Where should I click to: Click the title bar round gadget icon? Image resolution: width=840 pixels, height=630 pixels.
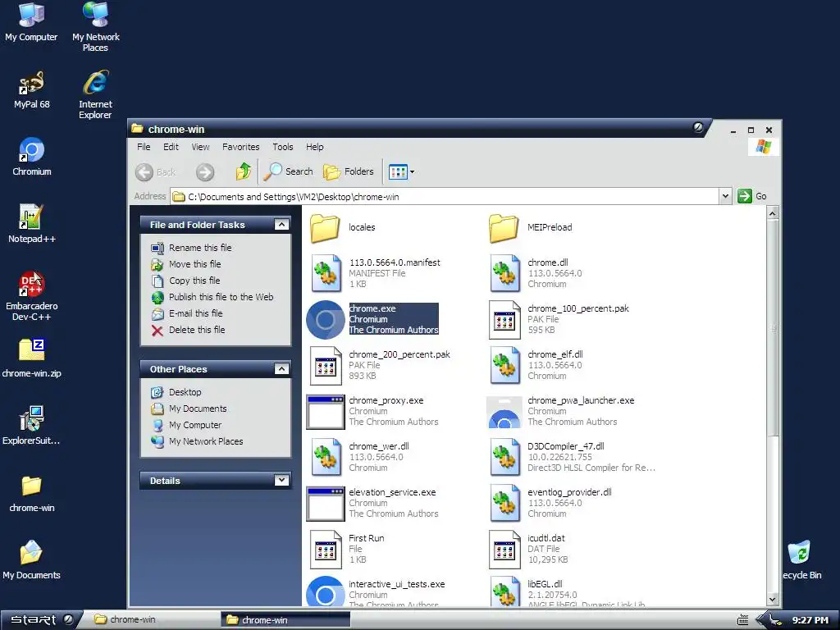pos(698,127)
